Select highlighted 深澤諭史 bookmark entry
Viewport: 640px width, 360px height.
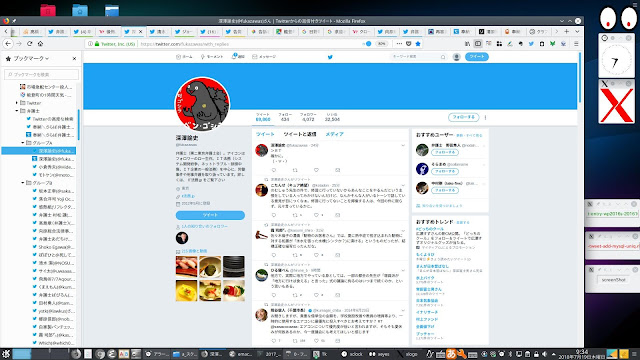[x=39, y=151]
